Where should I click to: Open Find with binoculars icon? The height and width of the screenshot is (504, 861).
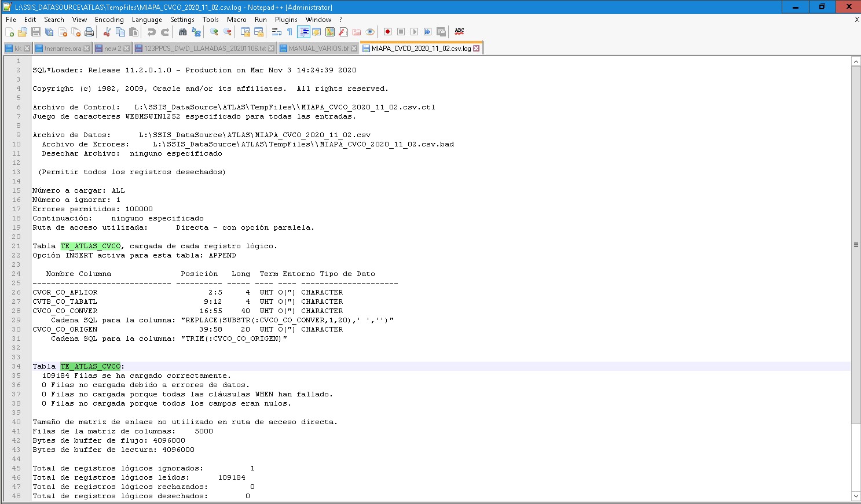[182, 32]
